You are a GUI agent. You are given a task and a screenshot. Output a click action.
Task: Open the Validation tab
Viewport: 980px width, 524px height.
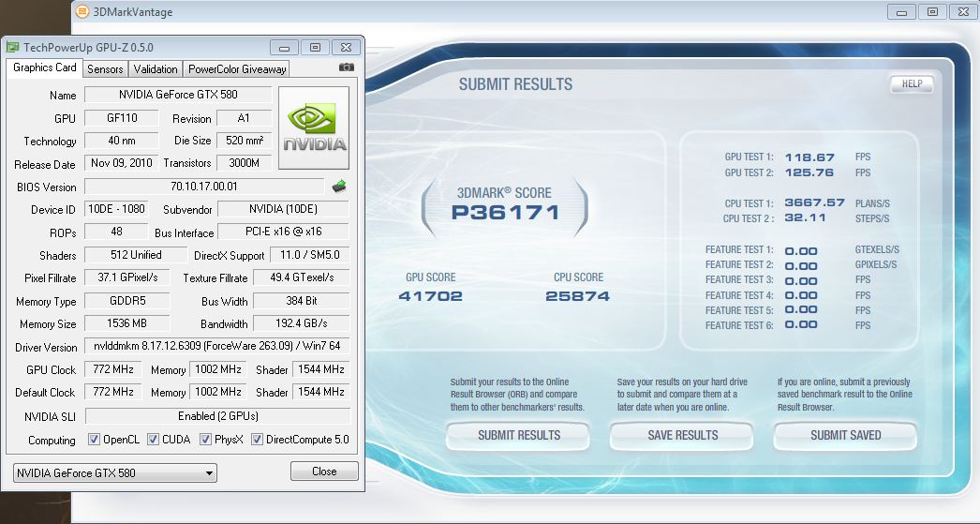click(156, 68)
